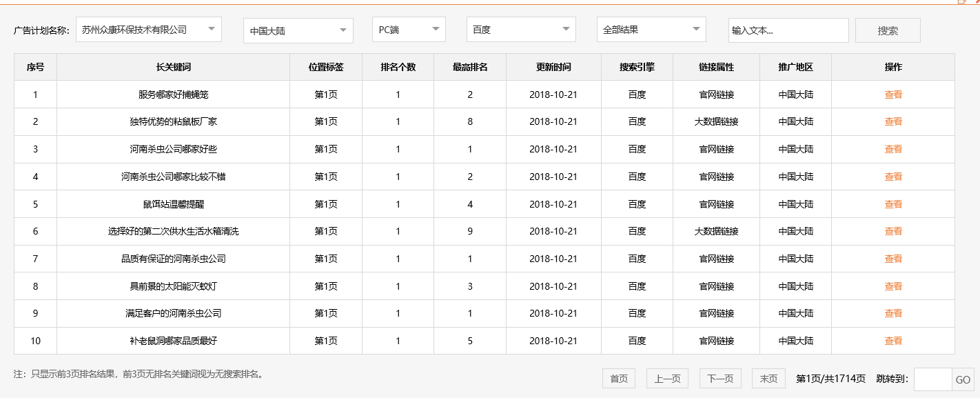Click the 输入文本 search input field
980x398 pixels.
click(x=789, y=30)
